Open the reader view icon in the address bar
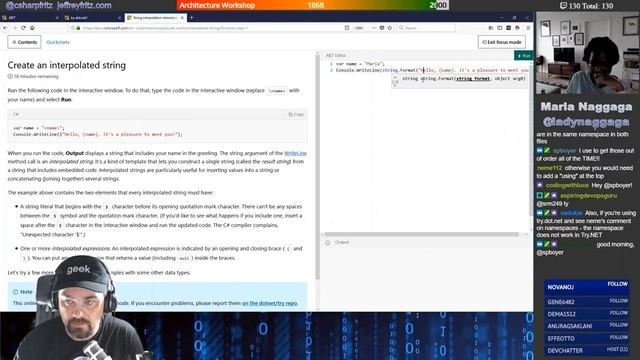The height and width of the screenshot is (360, 640). [347, 28]
